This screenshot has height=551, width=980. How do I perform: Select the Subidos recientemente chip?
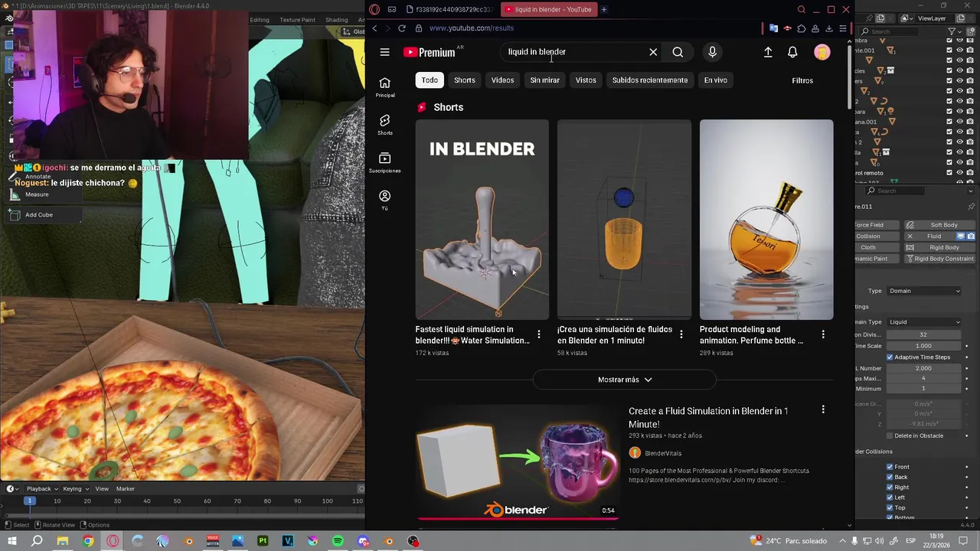[x=650, y=80]
